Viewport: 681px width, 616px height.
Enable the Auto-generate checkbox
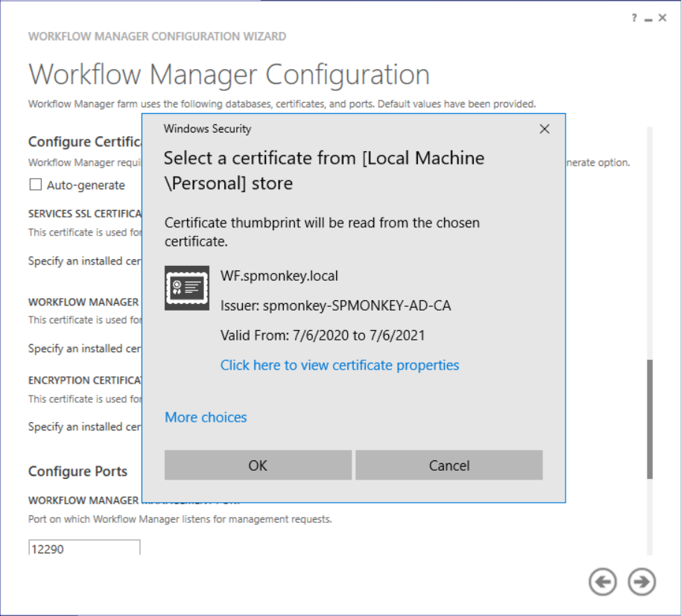[x=35, y=185]
